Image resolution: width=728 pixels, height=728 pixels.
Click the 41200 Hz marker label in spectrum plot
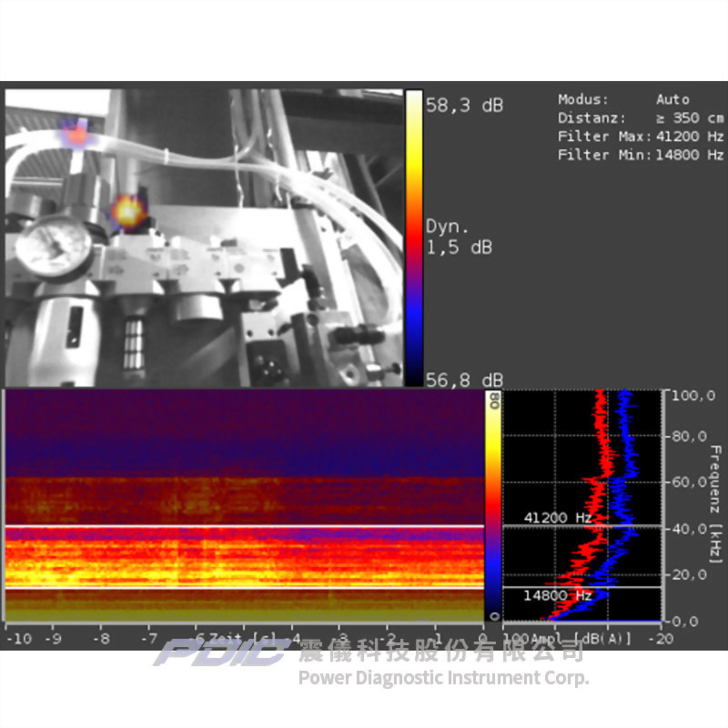tap(558, 518)
